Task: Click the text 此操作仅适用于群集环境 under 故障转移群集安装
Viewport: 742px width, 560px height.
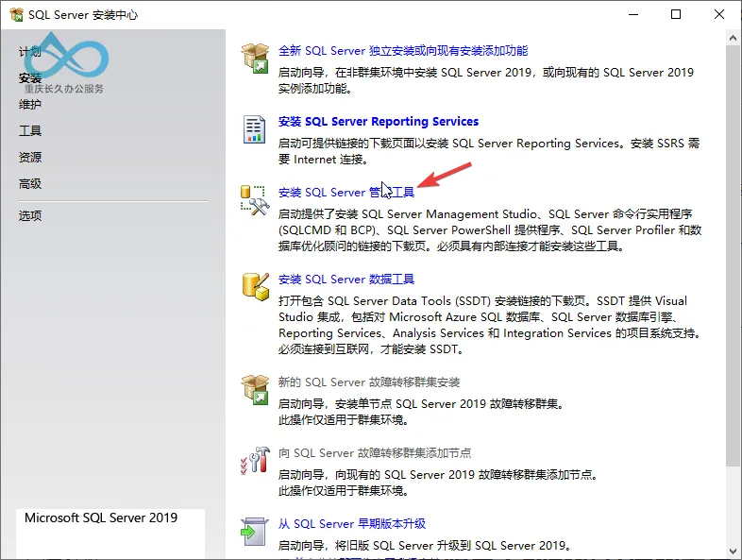Action: click(x=343, y=420)
